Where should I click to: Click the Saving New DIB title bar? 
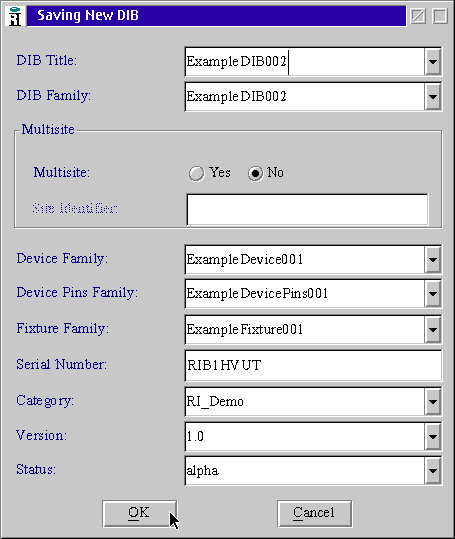(217, 16)
